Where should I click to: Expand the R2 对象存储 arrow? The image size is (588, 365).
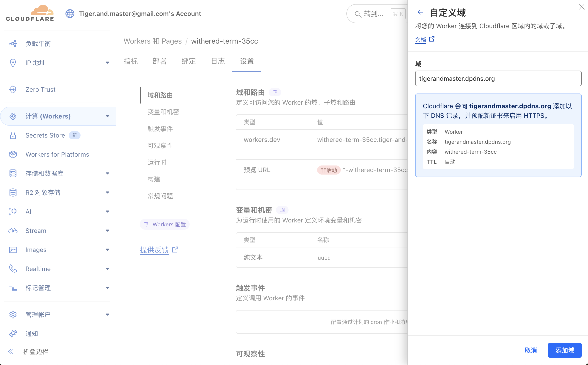(108, 192)
